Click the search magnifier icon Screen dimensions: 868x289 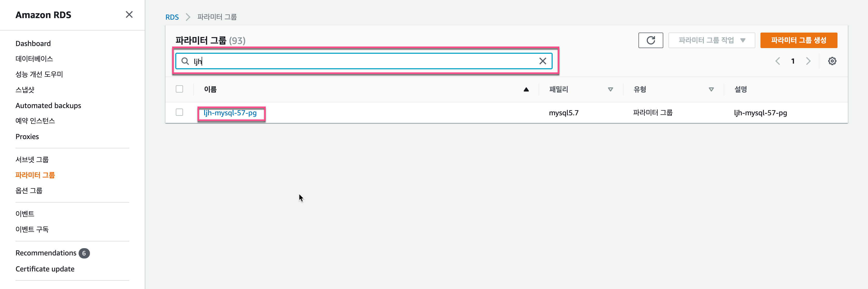tap(185, 61)
